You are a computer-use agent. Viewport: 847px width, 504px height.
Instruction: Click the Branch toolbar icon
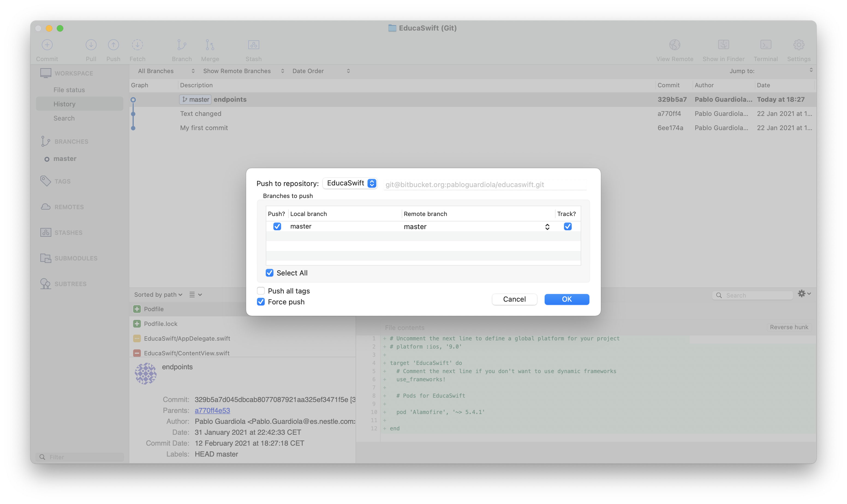click(x=181, y=45)
